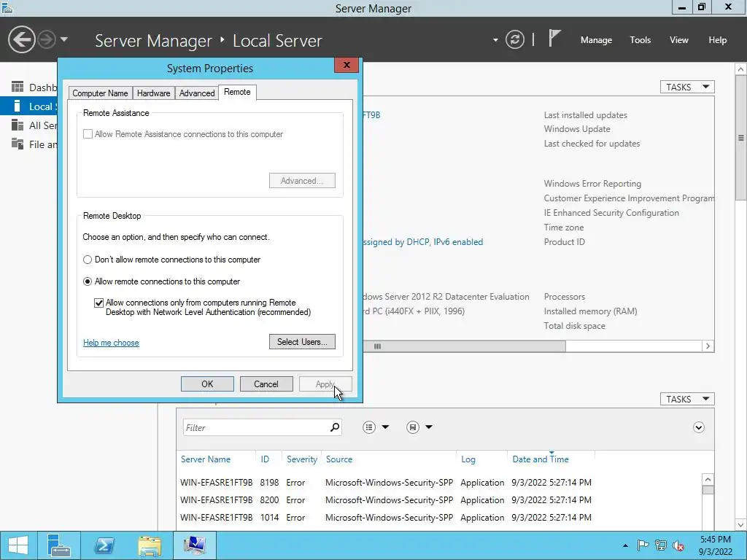Open the Help menu
The image size is (747, 560).
click(718, 40)
